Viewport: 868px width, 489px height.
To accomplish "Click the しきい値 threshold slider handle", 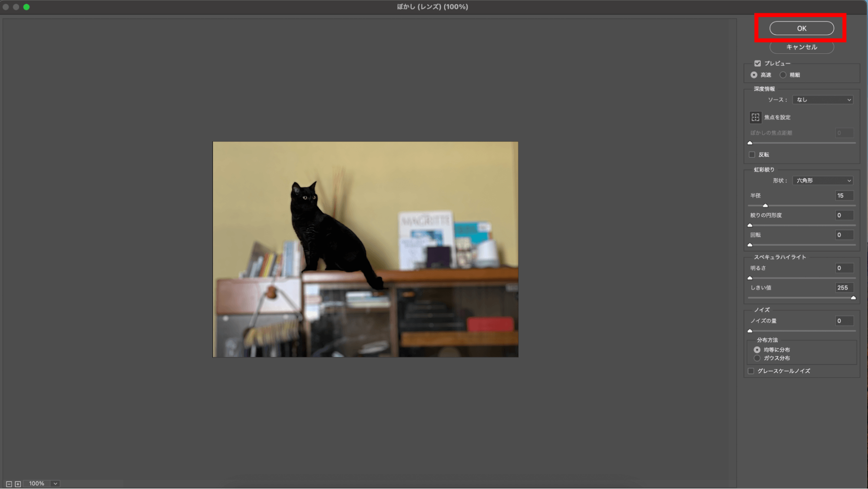I will (x=853, y=298).
